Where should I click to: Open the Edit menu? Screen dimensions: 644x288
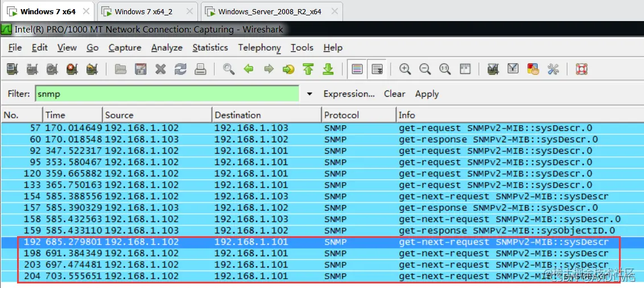tap(40, 48)
